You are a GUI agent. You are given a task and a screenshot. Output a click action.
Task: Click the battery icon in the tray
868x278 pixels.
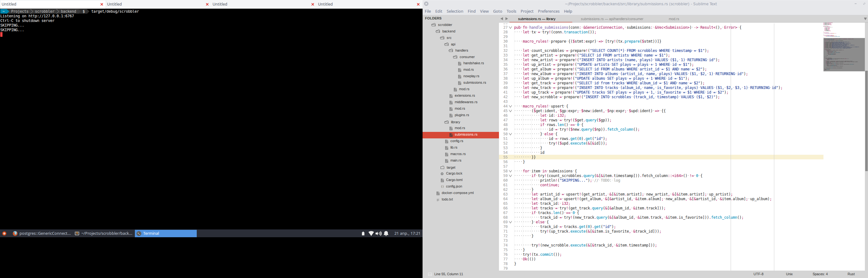[x=363, y=234]
